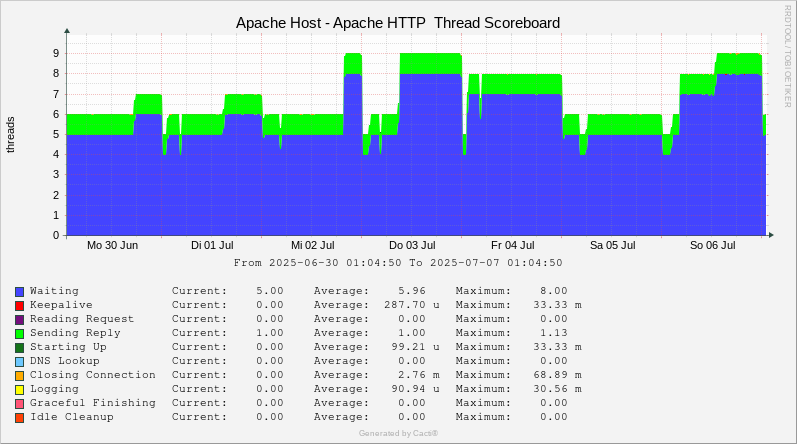Click the red Keepalive legend swatch
Screen dimensions: 797x444
click(19, 306)
